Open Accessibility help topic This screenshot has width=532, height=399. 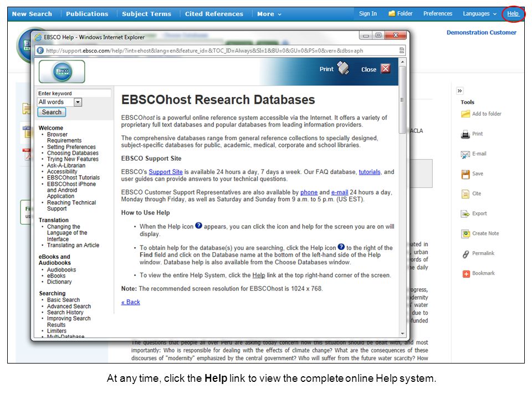tap(62, 172)
